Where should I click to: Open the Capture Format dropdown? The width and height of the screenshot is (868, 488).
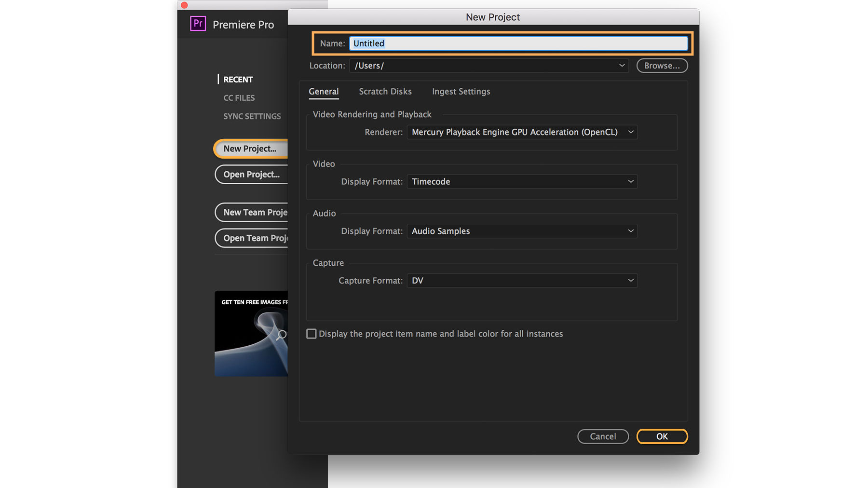pyautogui.click(x=522, y=280)
